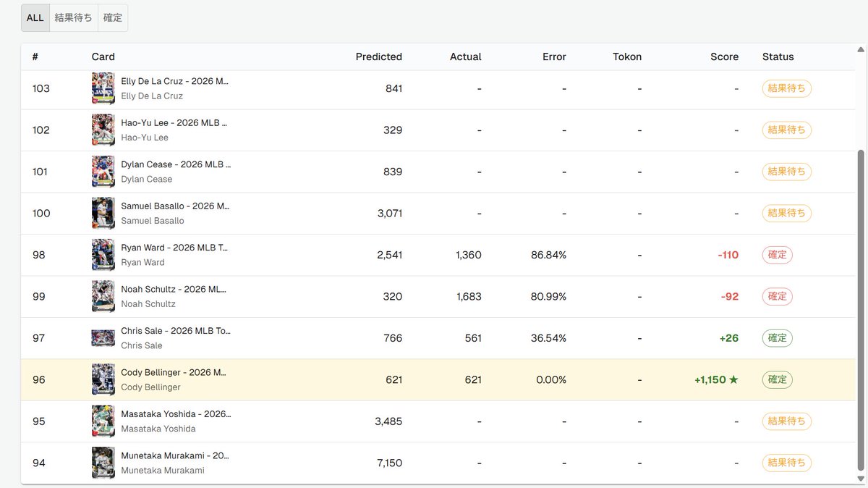Click the scrollbar up arrow
Viewport: 868px width, 488px height.
click(861, 49)
